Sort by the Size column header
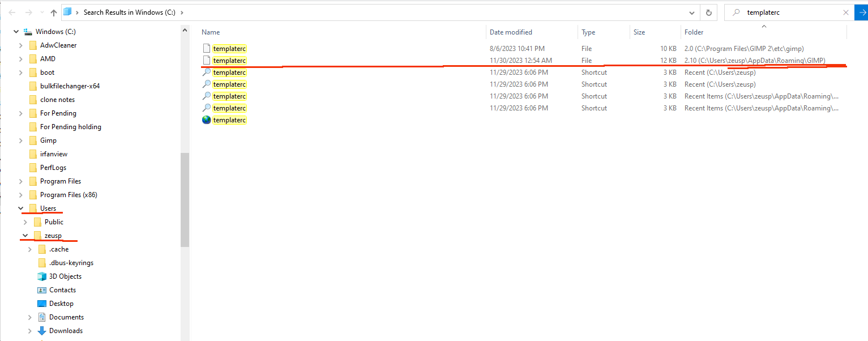 [639, 32]
